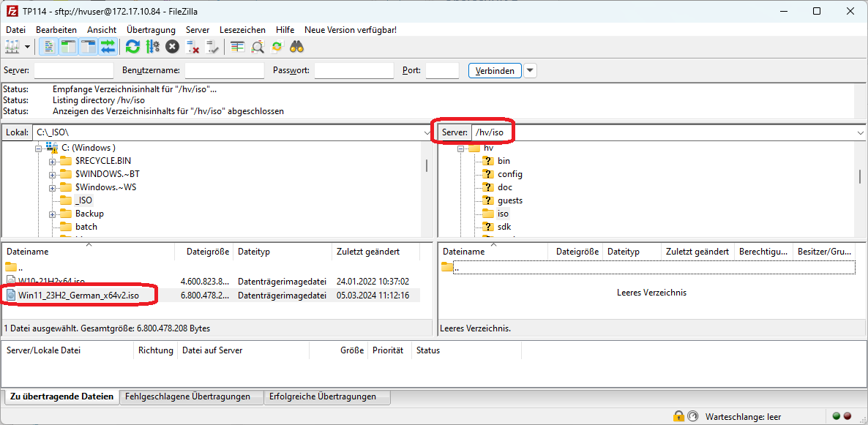Open the speed limit settings via the speedometer icon
The width and height of the screenshot is (868, 425).
pyautogui.click(x=692, y=415)
